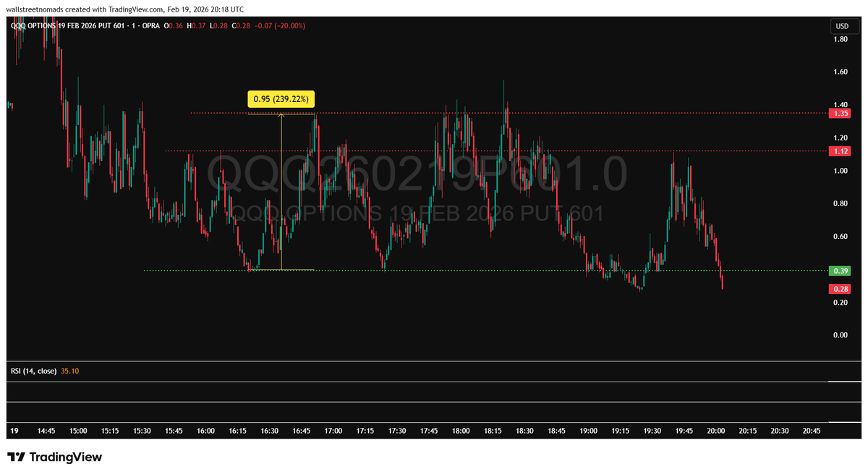This screenshot has width=868, height=475.
Task: Click the 16:30 time axis label
Action: tap(269, 431)
